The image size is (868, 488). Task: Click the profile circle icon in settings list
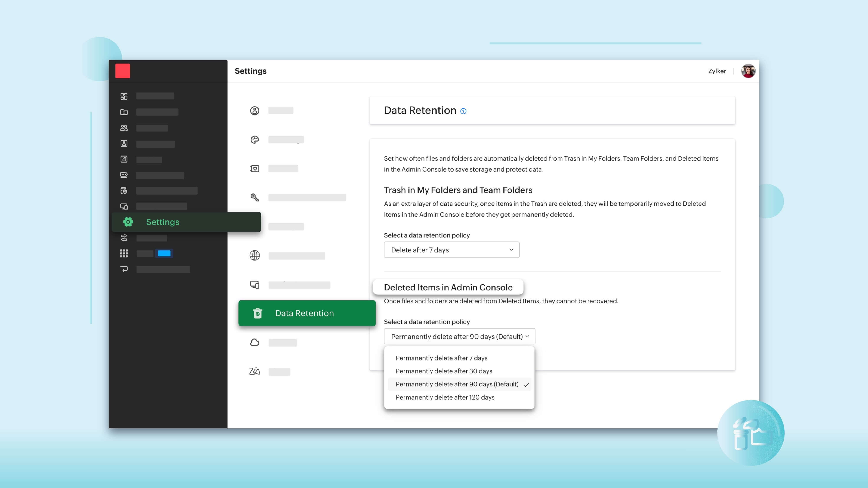(255, 110)
